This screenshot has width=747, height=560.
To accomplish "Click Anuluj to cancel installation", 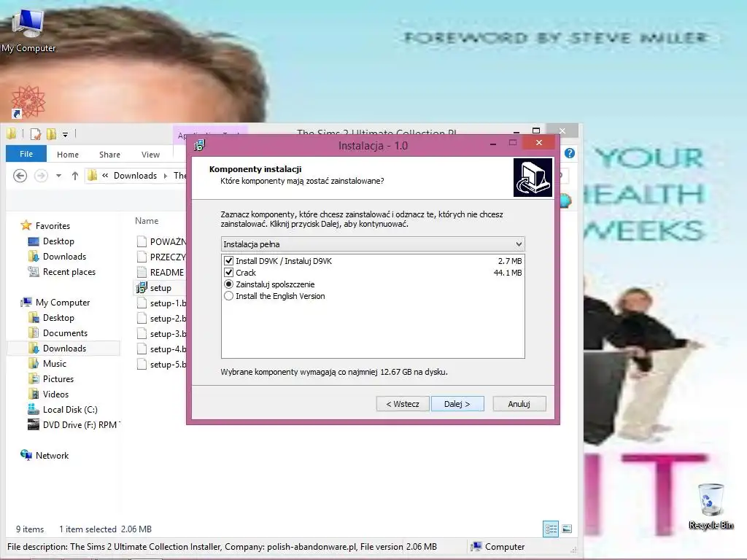I will [x=519, y=404].
